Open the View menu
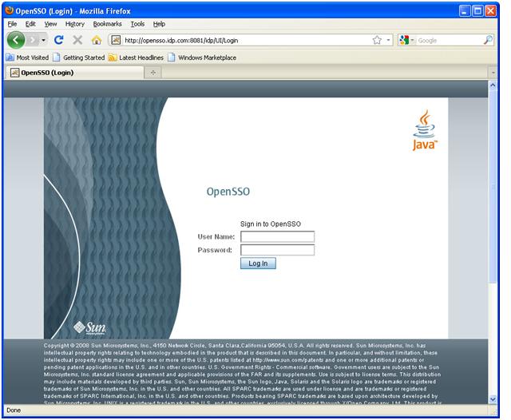Image resolution: width=511 pixels, height=420 pixels. point(50,24)
